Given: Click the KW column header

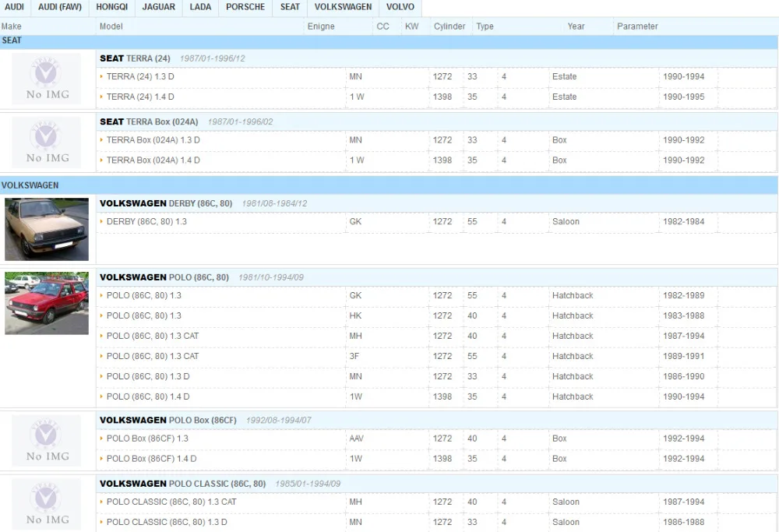Looking at the screenshot, I should click(411, 26).
